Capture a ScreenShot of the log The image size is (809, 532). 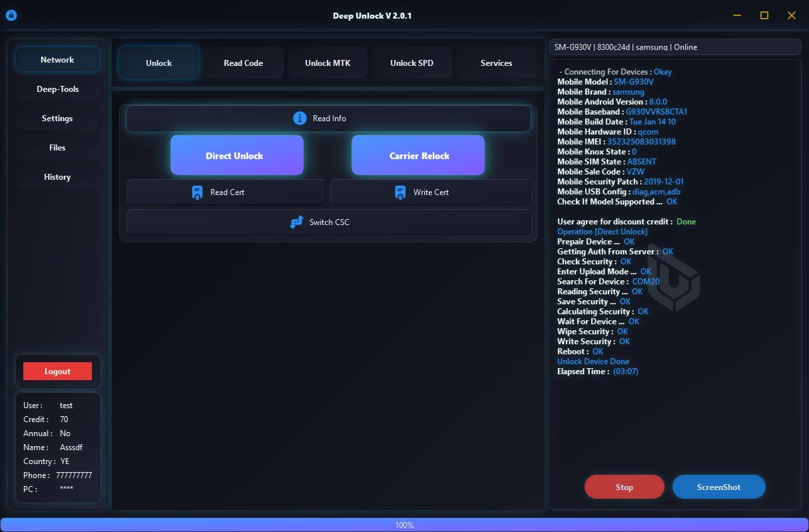718,487
